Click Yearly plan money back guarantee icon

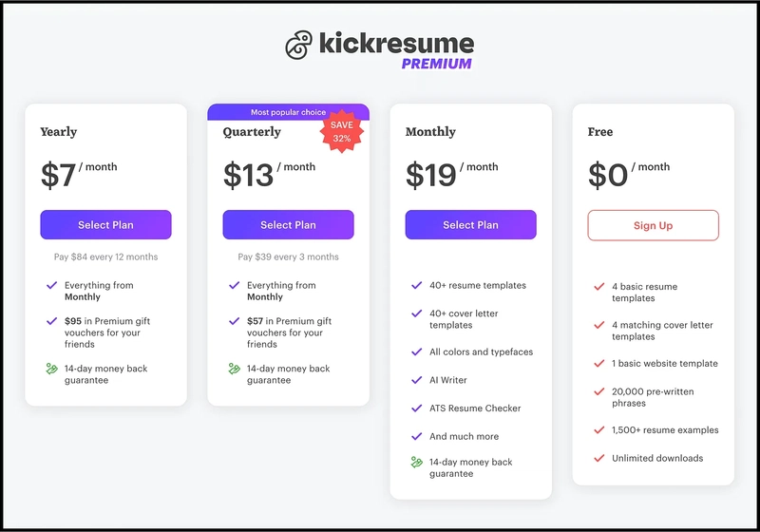pyautogui.click(x=52, y=369)
